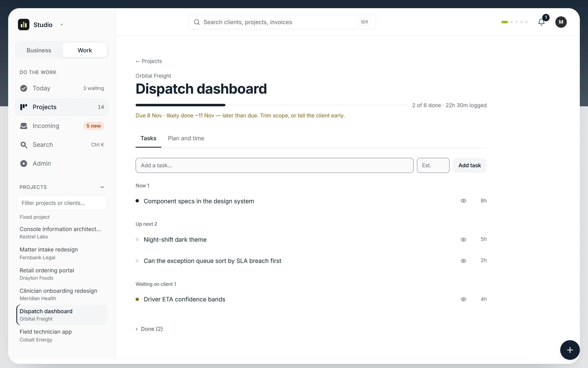588x368 pixels.
Task: Toggle eye icon for Component specs task
Action: pyautogui.click(x=463, y=201)
